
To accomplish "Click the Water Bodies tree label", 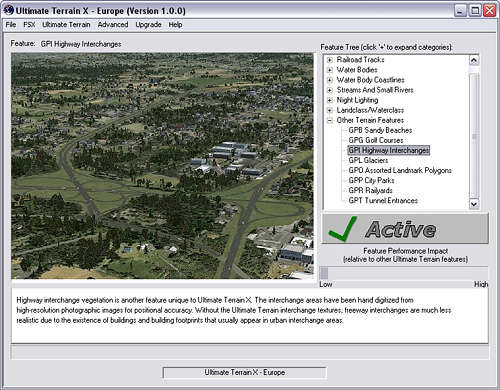I will pos(357,70).
